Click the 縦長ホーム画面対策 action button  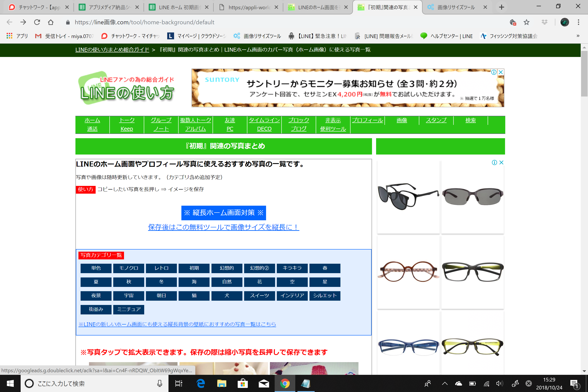[224, 213]
